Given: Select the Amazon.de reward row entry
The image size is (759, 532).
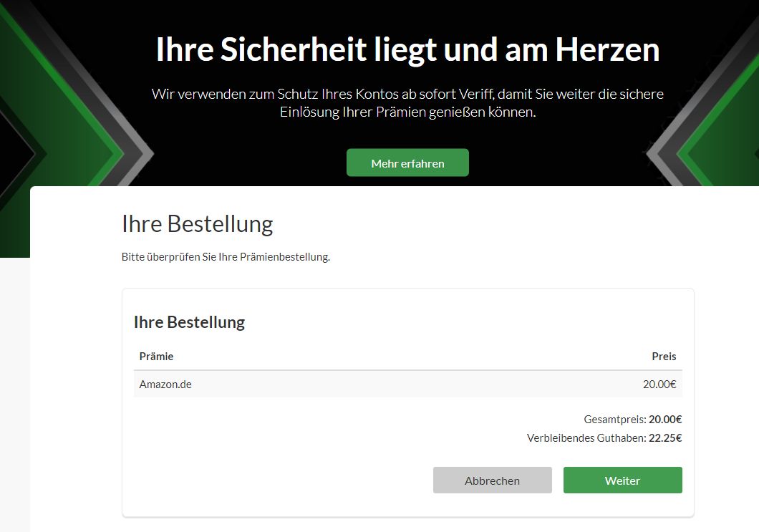Looking at the screenshot, I should click(165, 385).
